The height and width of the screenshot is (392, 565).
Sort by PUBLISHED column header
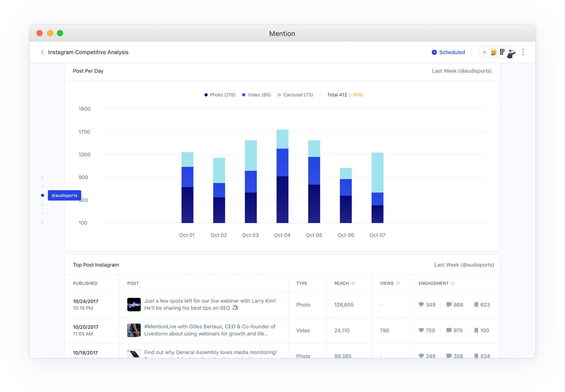pyautogui.click(x=85, y=283)
